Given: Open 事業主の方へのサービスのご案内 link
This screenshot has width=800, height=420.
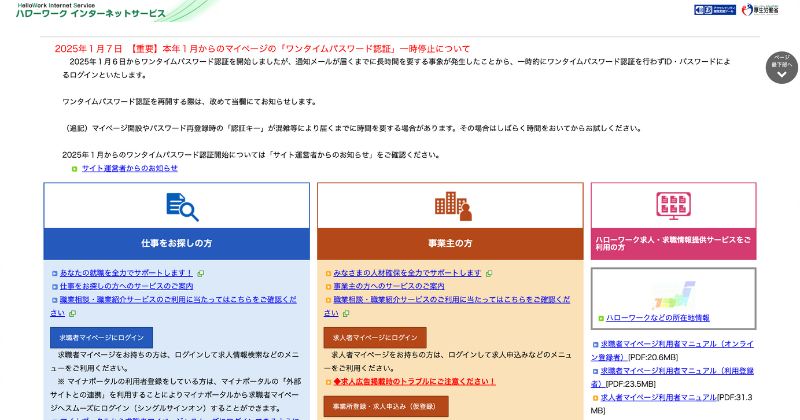Looking at the screenshot, I should point(389,286).
